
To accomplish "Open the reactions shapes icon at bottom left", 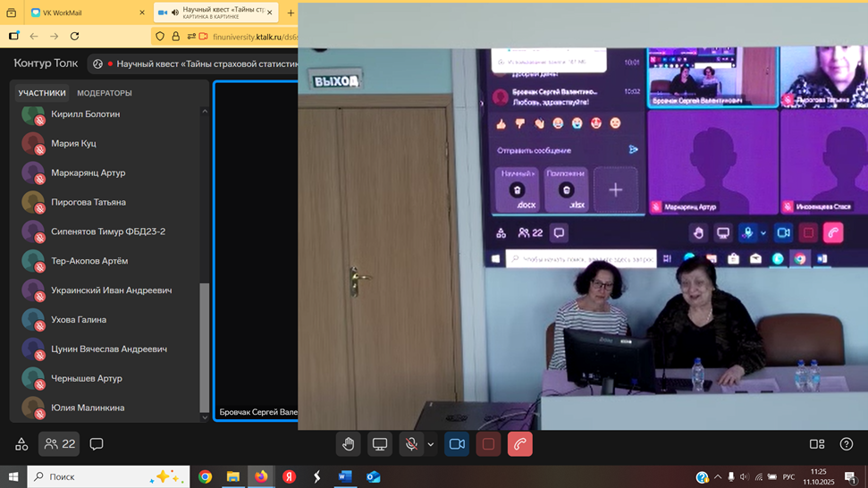I will [21, 444].
